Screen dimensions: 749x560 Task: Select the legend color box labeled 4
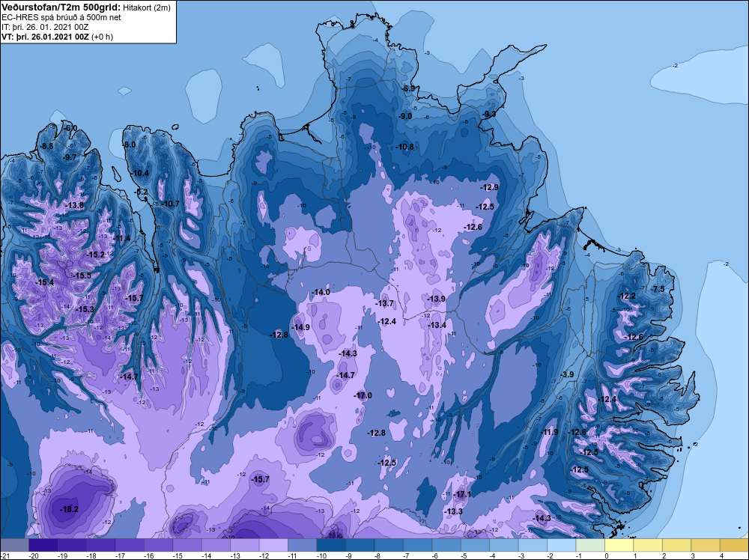pyautogui.click(x=734, y=545)
